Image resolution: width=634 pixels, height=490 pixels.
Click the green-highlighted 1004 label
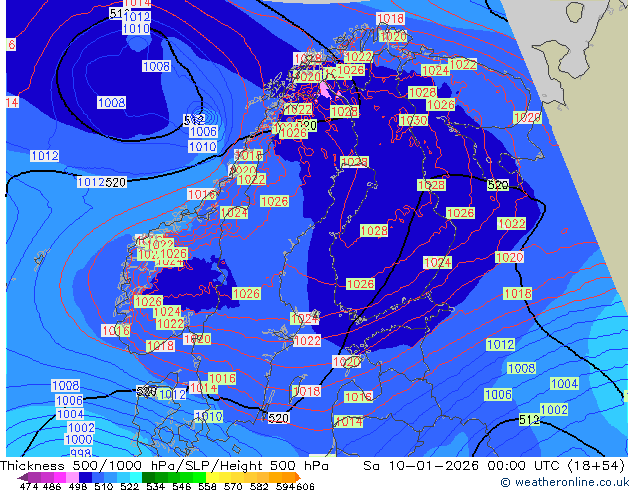564,383
